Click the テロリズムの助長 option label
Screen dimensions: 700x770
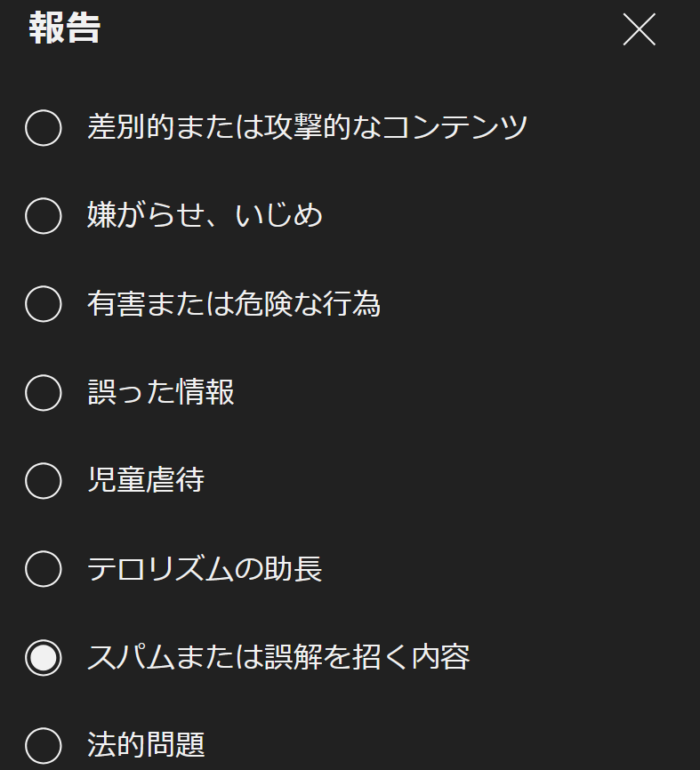pos(205,569)
